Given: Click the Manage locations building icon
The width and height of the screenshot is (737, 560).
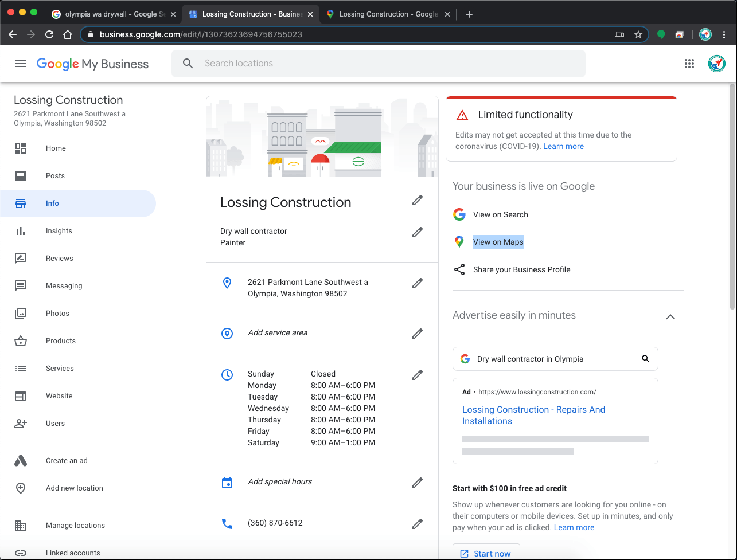Looking at the screenshot, I should click(21, 526).
